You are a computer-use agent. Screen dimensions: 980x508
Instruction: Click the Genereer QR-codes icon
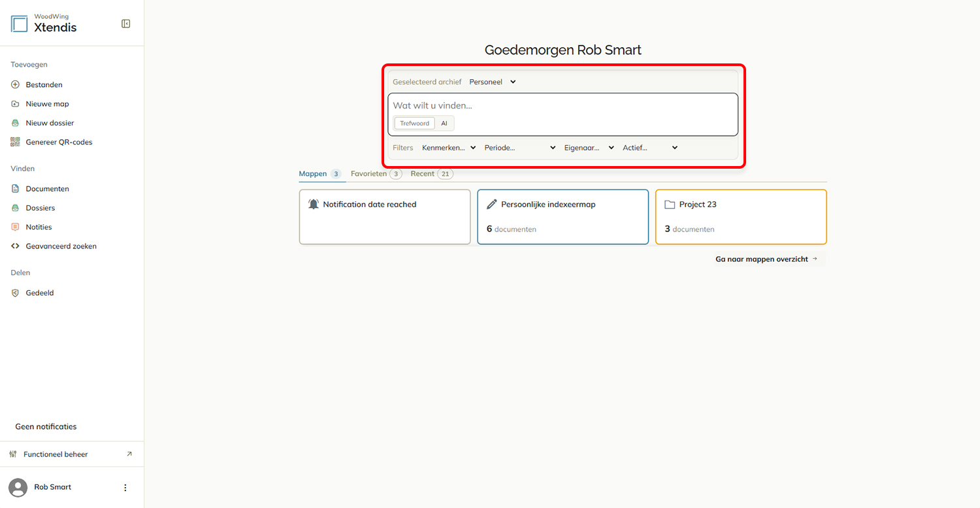tap(16, 142)
